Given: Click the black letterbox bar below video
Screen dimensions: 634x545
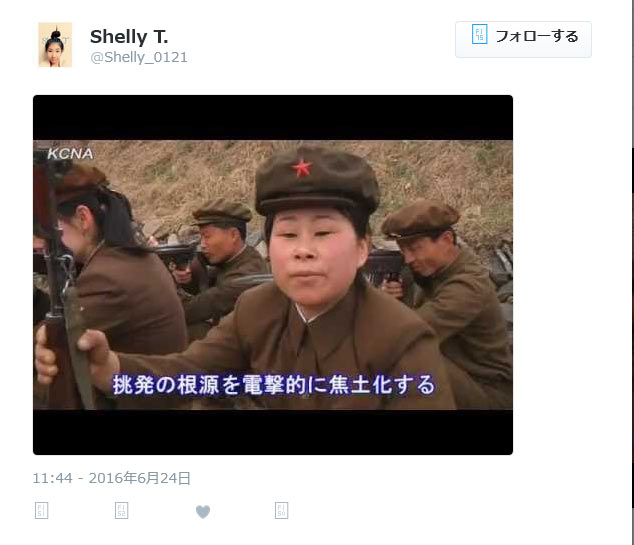Looking at the screenshot, I should tap(273, 432).
